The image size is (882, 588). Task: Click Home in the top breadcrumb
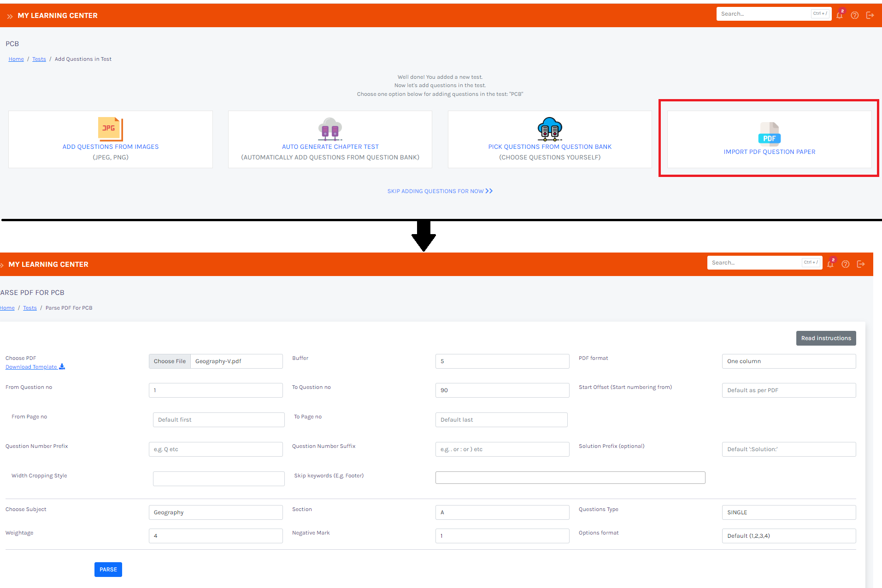point(16,59)
